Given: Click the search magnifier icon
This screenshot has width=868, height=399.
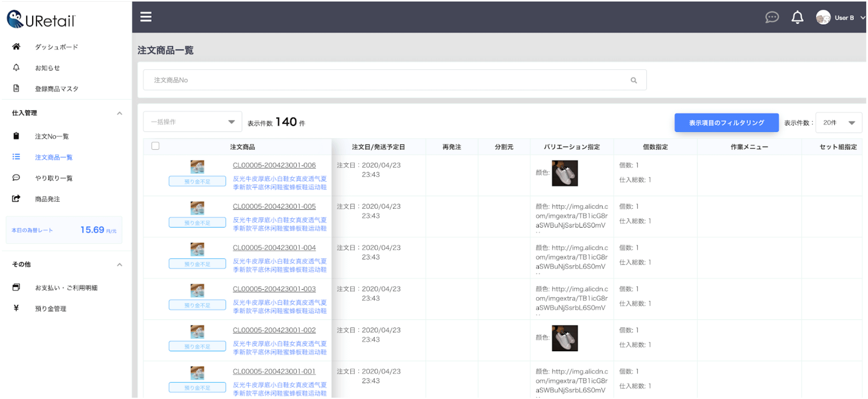Looking at the screenshot, I should [634, 80].
